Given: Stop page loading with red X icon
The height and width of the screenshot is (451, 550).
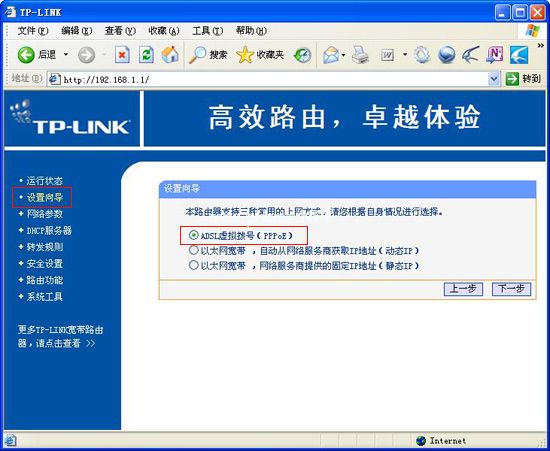Looking at the screenshot, I should [122, 55].
